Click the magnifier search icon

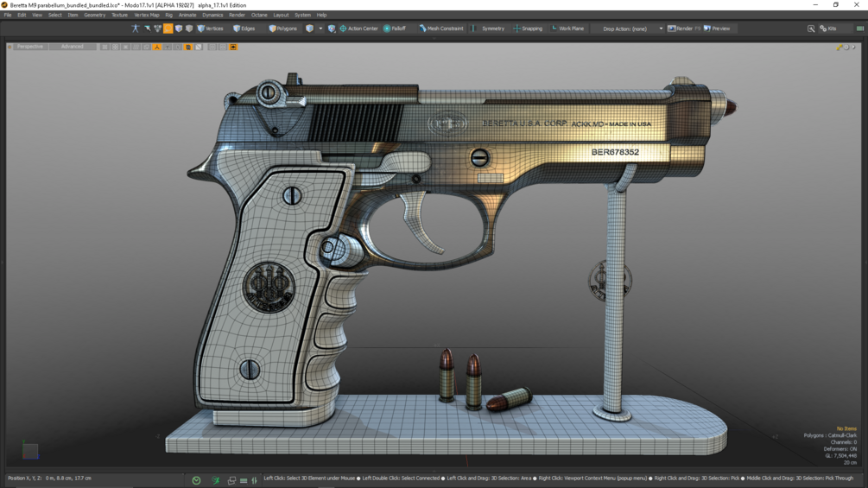811,29
